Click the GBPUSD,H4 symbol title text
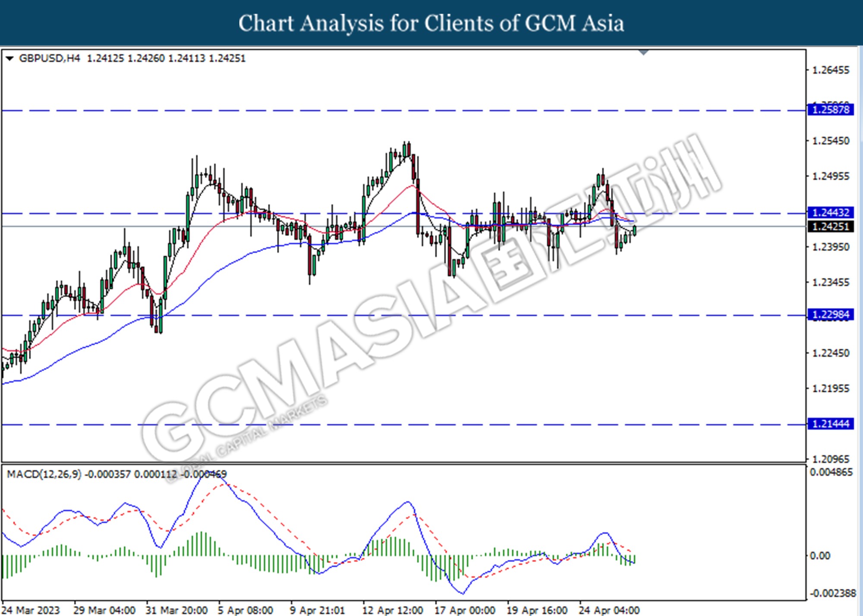The height and width of the screenshot is (616, 863). 50,58
